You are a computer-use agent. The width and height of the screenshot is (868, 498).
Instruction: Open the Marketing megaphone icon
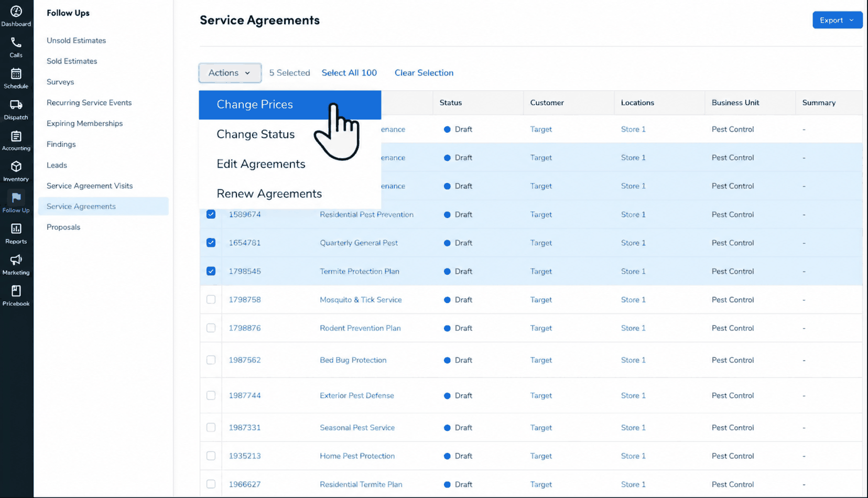coord(16,259)
